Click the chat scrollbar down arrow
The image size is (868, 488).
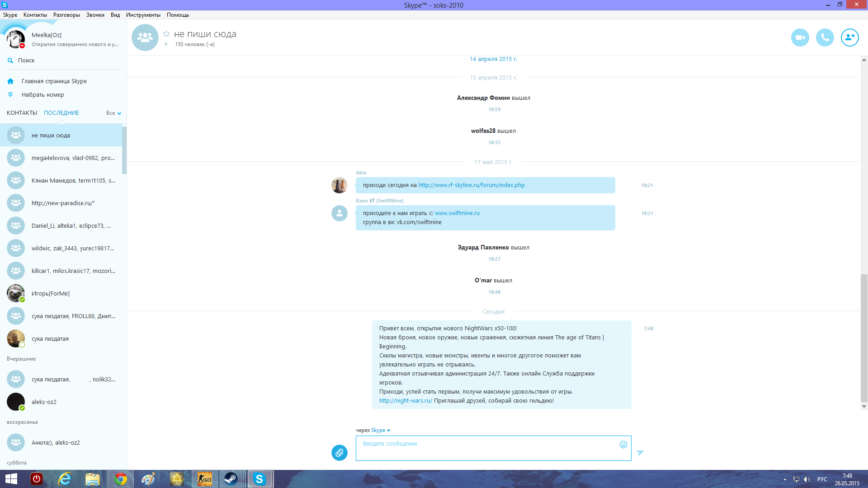click(864, 406)
